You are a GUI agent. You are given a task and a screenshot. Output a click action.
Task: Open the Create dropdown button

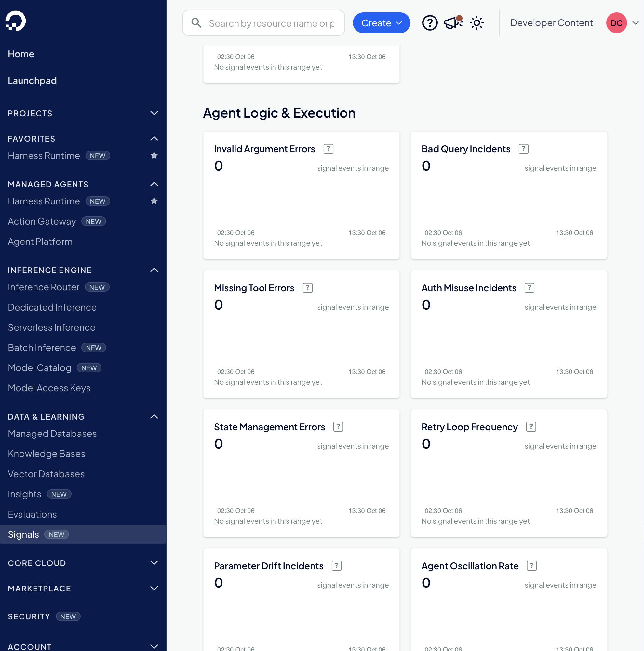(382, 23)
